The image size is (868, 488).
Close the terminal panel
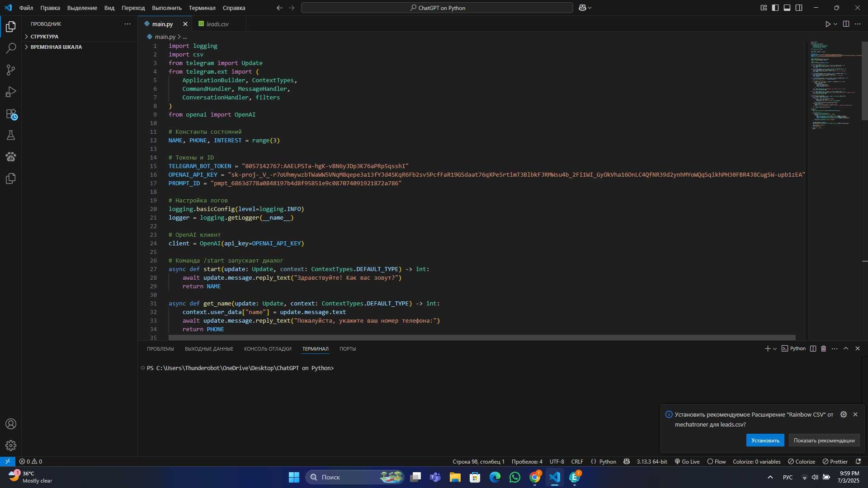pyautogui.click(x=858, y=348)
